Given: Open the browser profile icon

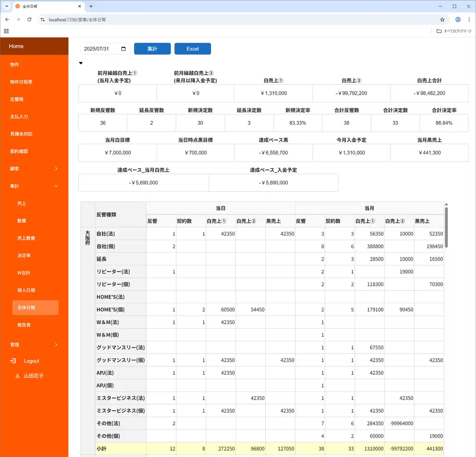Looking at the screenshot, I should pos(458,20).
